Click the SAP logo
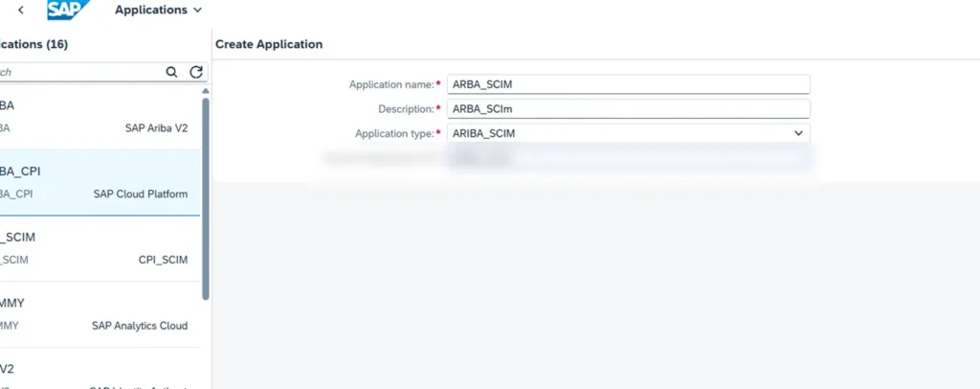The image size is (980, 389). pyautogui.click(x=69, y=11)
